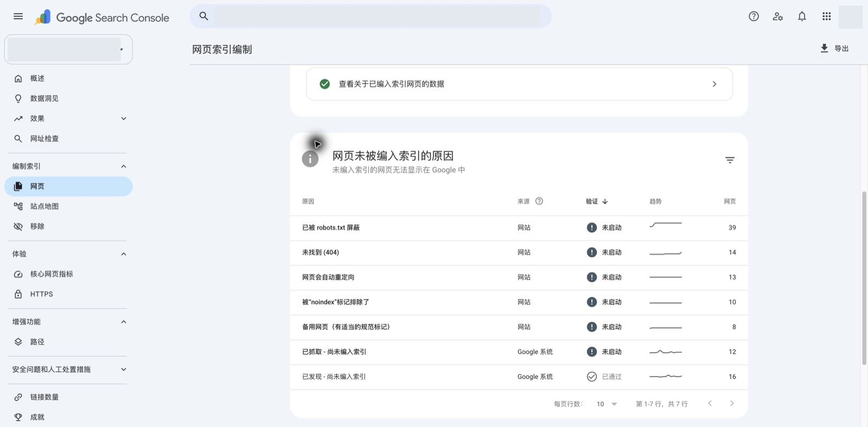Open 路径 enhancement report
Screen dimensions: 868x427
pos(68,342)
